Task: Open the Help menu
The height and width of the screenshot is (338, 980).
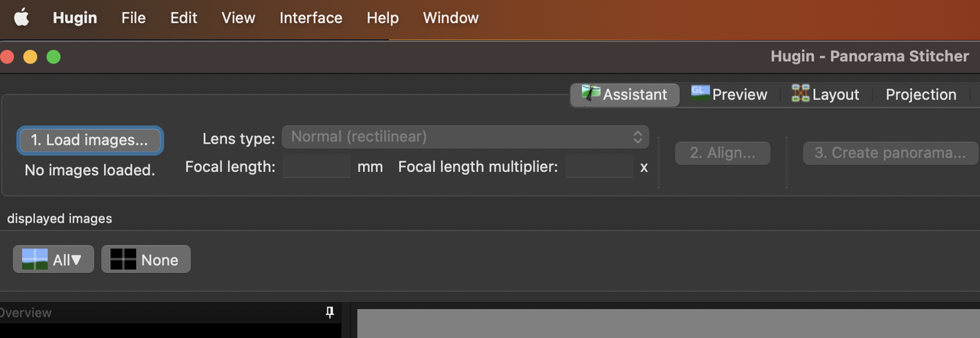Action: tap(382, 18)
